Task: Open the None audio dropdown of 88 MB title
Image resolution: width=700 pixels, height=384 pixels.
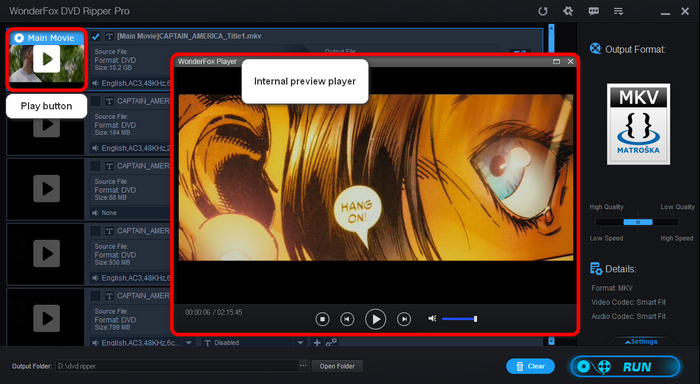Action: (130, 213)
